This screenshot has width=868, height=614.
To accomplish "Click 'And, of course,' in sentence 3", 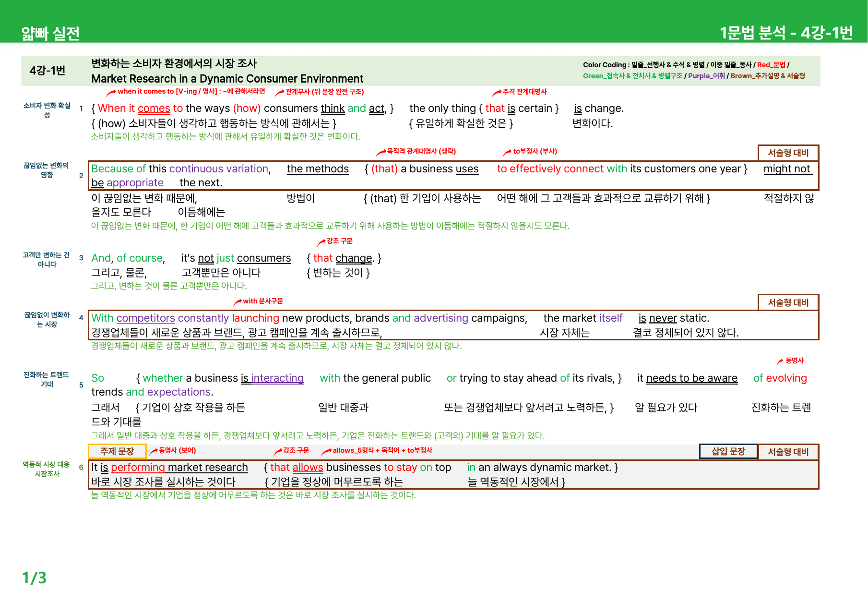I will coord(128,258).
